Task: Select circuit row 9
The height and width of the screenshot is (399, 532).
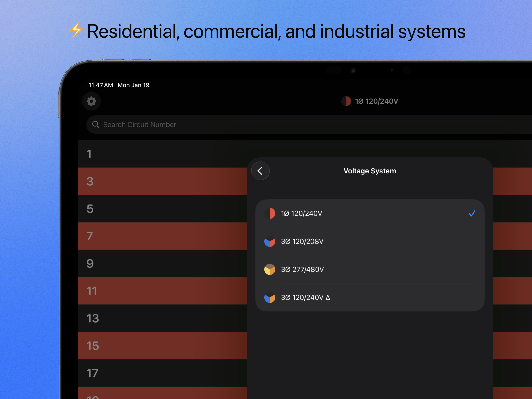Action: tap(163, 264)
